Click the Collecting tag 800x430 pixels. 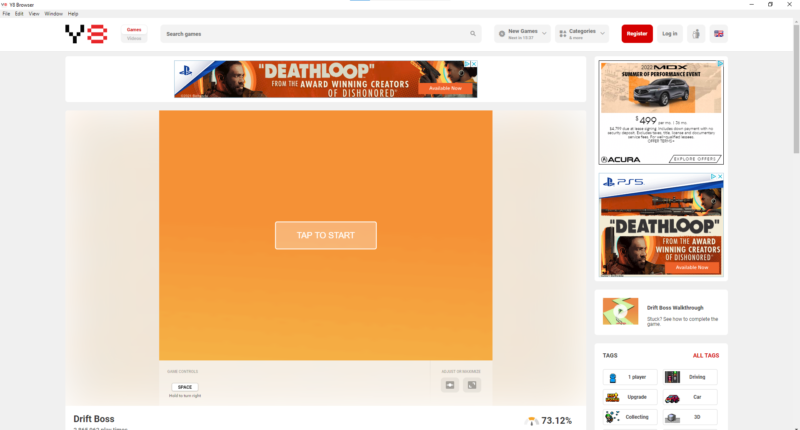630,417
